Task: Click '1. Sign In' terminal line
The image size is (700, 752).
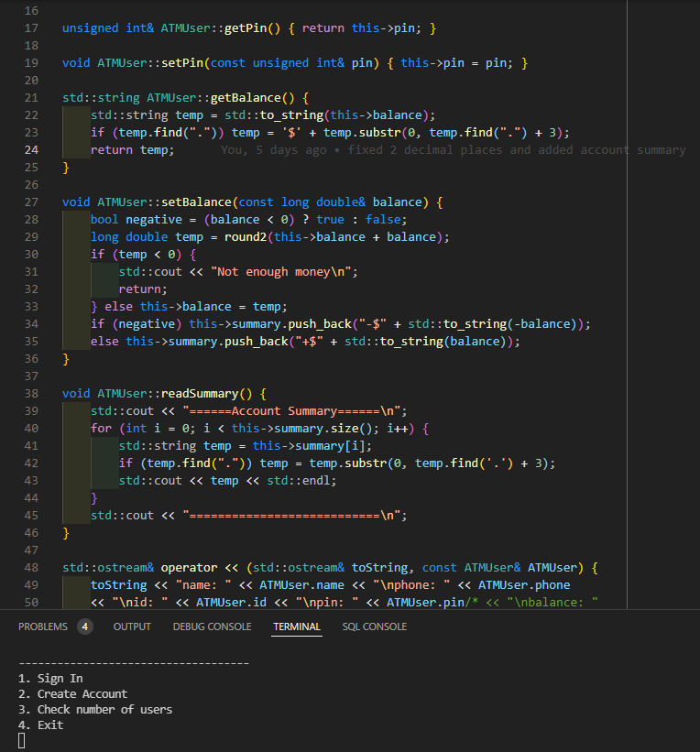Action: coord(50,679)
